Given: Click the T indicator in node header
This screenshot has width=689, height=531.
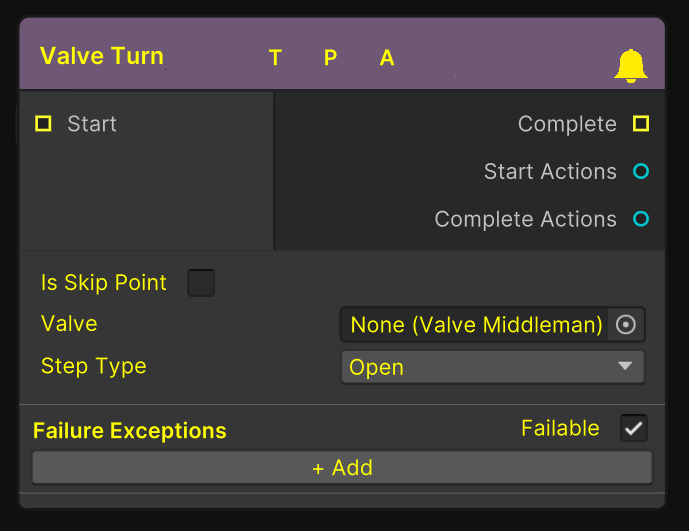Looking at the screenshot, I should 275,58.
